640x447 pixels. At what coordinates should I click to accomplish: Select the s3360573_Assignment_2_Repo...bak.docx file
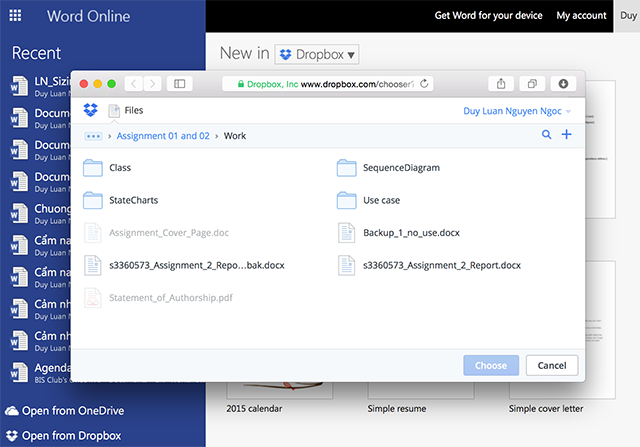184,265
